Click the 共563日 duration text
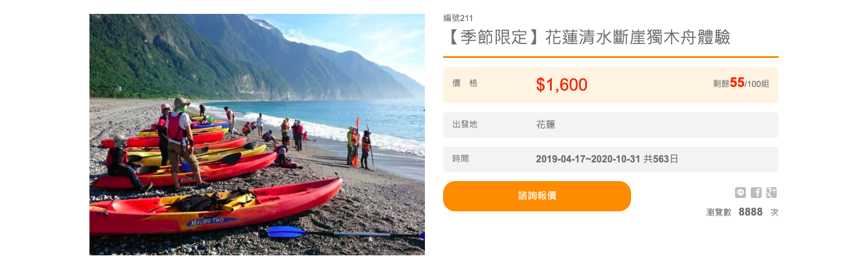This screenshot has height=262, width=868. pyautogui.click(x=661, y=159)
